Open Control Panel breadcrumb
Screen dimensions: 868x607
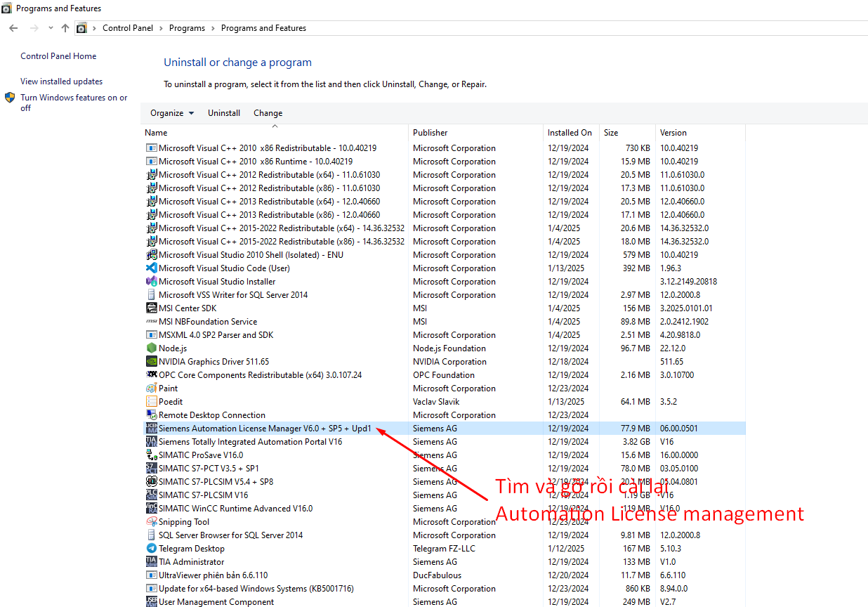128,28
